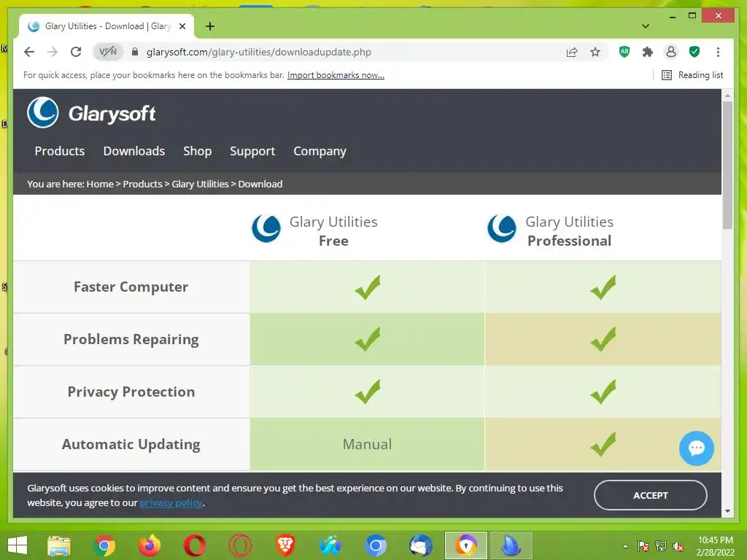Viewport: 747px width, 560px height.
Task: Click the scrollbar down arrow
Action: tap(727, 511)
